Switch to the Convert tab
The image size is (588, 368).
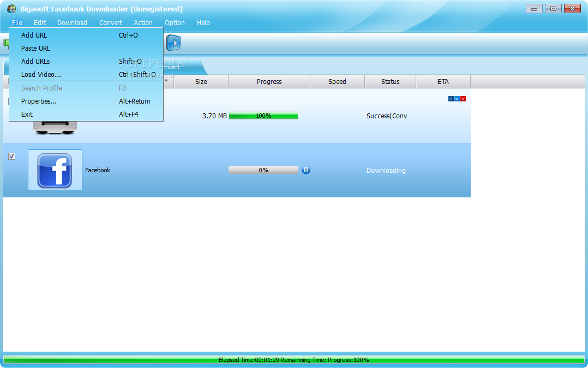coord(184,67)
